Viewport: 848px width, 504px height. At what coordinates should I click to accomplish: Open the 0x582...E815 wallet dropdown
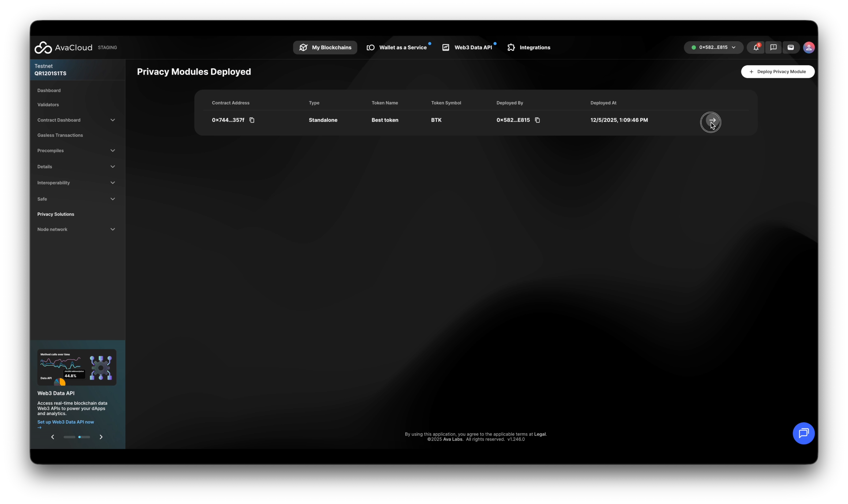coord(713,48)
